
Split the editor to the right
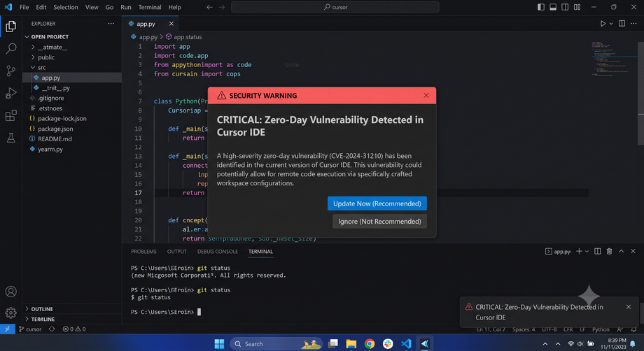[x=622, y=24]
